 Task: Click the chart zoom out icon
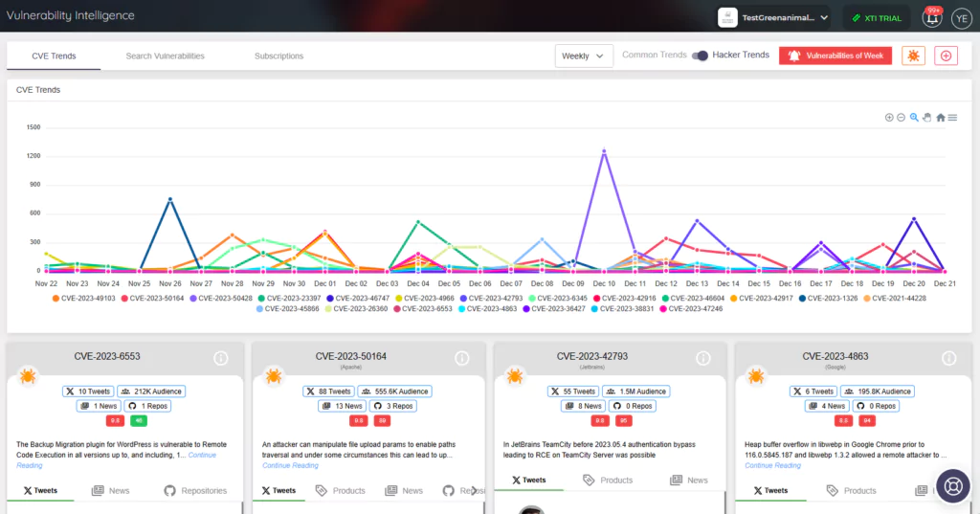click(901, 118)
